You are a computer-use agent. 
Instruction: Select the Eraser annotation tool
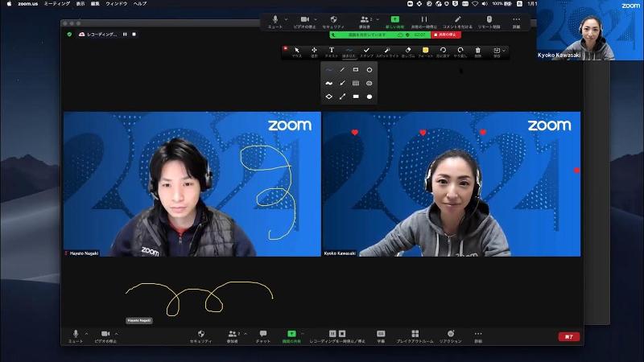[407, 51]
